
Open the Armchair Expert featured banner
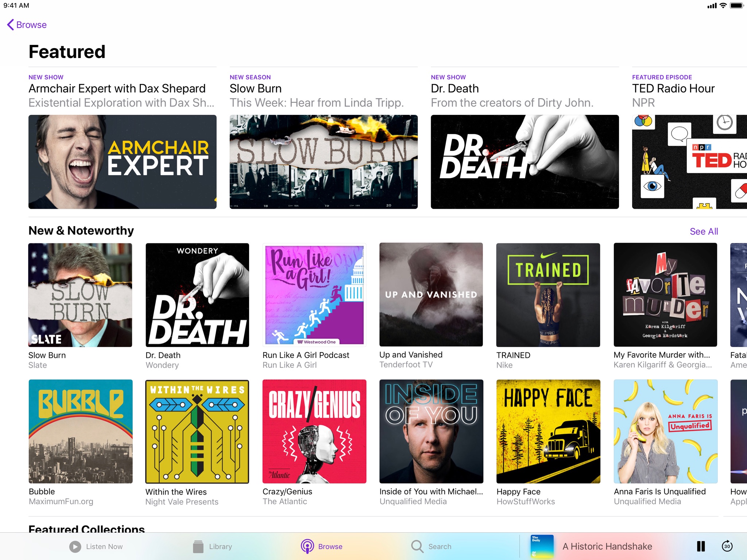point(123,162)
